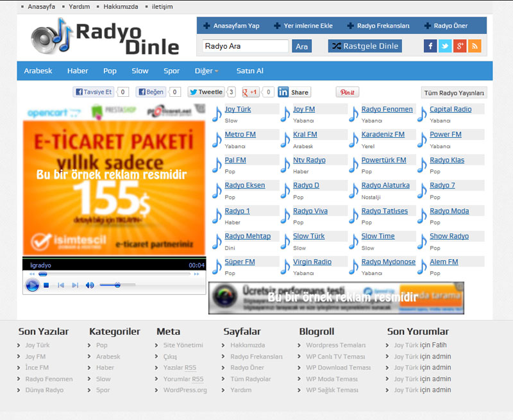This screenshot has height=420, width=513.
Task: Open the Pop category in the navbar
Action: 110,71
